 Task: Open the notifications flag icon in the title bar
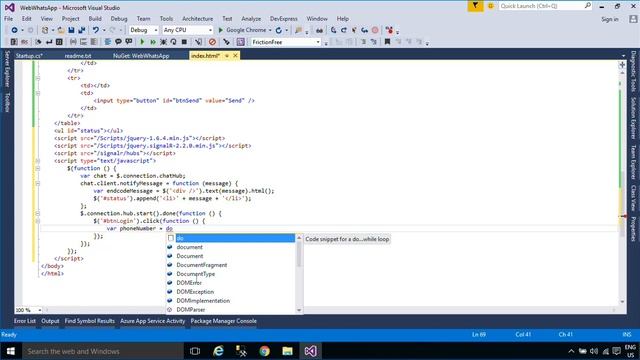click(x=475, y=6)
